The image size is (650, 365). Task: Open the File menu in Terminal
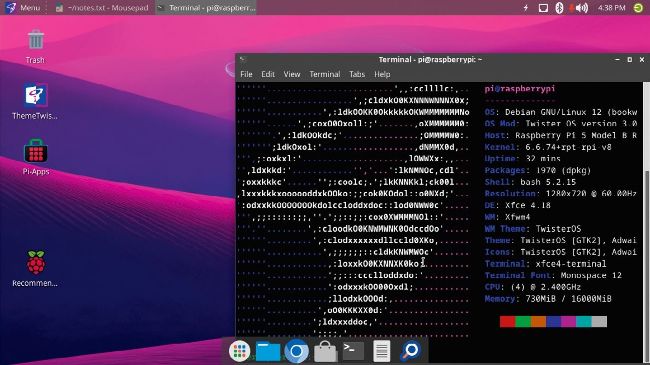coord(246,74)
